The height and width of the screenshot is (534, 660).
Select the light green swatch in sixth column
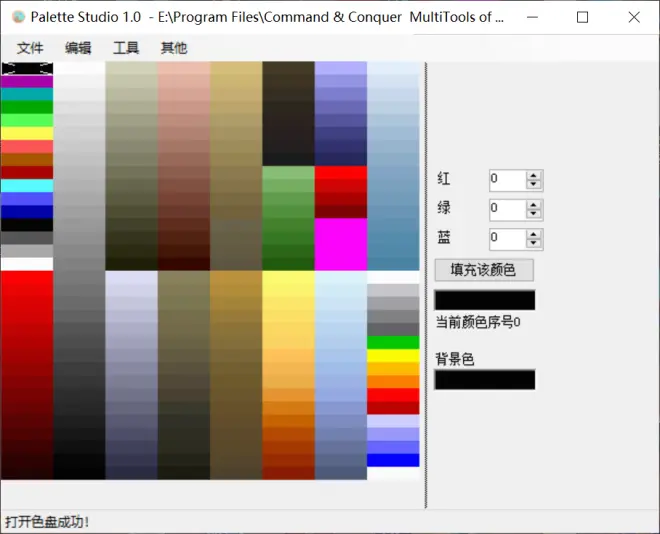288,173
